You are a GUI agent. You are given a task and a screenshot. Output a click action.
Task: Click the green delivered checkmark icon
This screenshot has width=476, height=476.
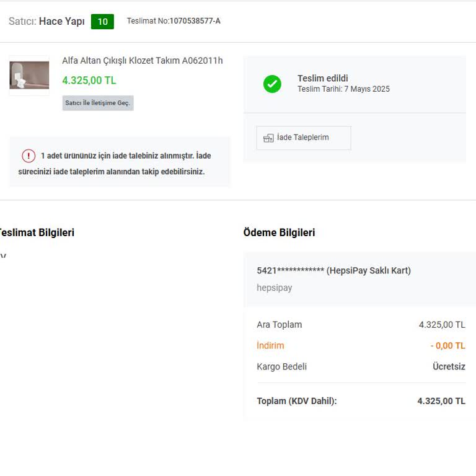pos(272,84)
